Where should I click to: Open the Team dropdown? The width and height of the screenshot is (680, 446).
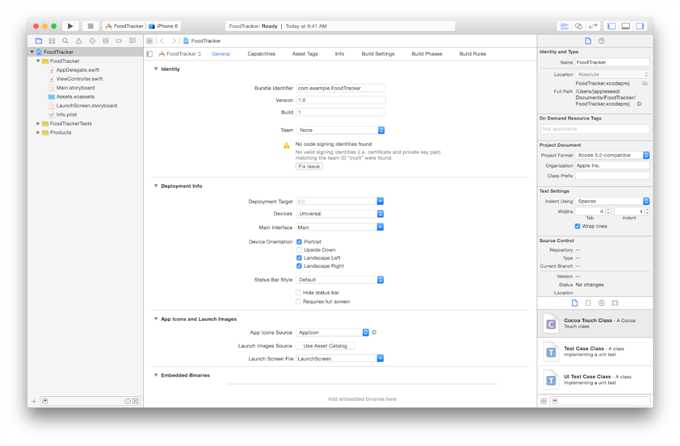[340, 130]
